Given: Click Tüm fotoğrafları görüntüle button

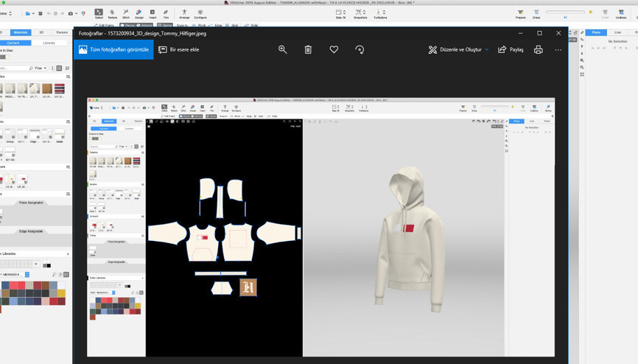Looking at the screenshot, I should [114, 49].
